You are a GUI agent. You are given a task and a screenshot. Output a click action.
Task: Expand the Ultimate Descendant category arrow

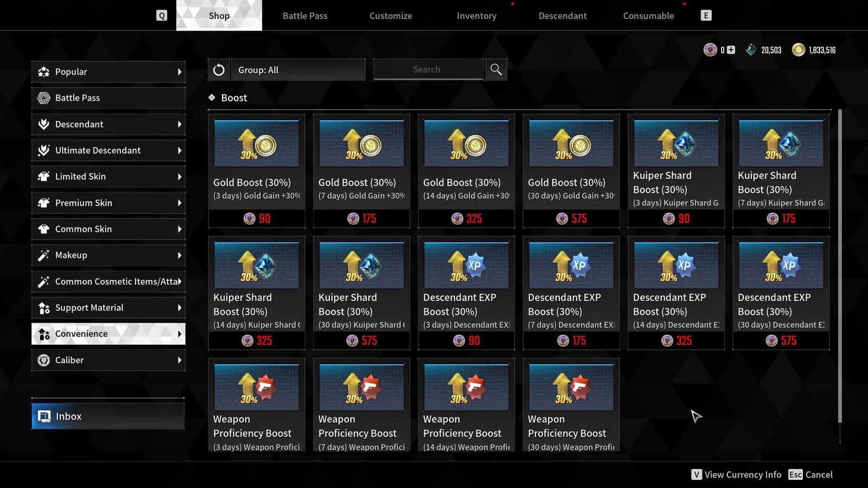coord(180,150)
